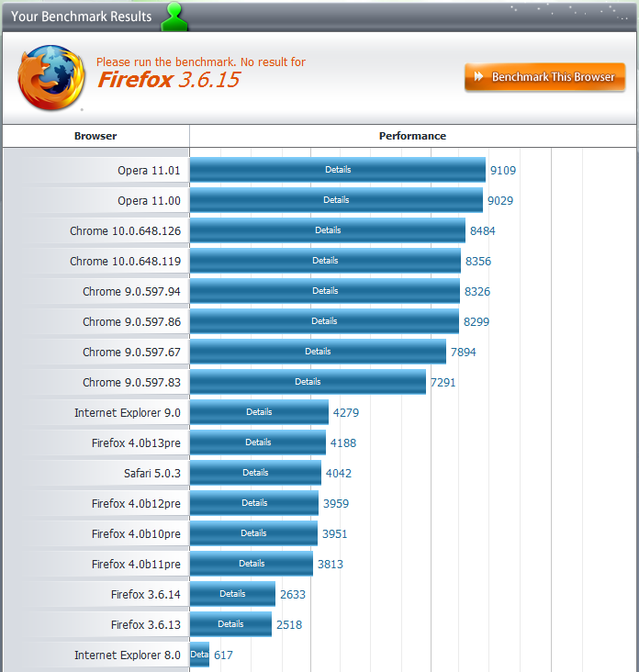Open Details for Internet Explorer 8.0
This screenshot has width=639, height=672.
click(x=199, y=655)
